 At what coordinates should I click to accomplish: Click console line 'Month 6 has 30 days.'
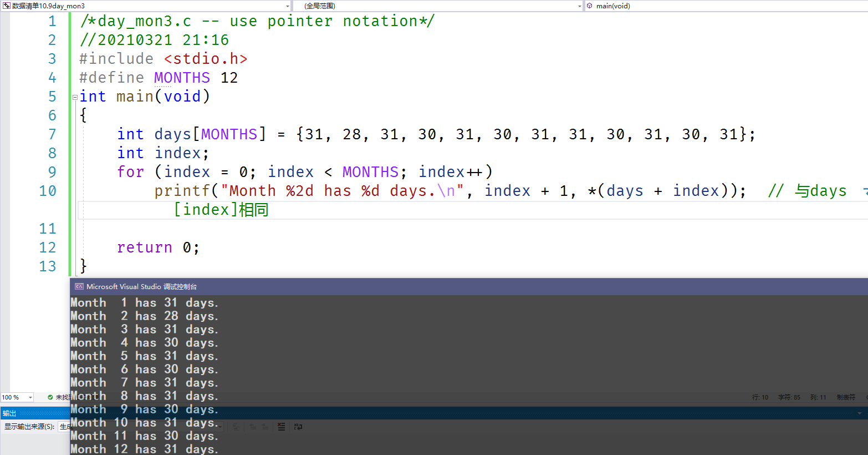pyautogui.click(x=145, y=370)
